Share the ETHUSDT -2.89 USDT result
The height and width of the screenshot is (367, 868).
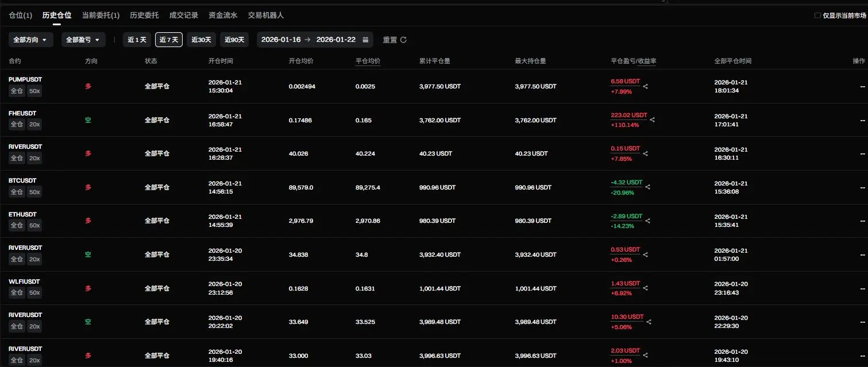point(648,221)
